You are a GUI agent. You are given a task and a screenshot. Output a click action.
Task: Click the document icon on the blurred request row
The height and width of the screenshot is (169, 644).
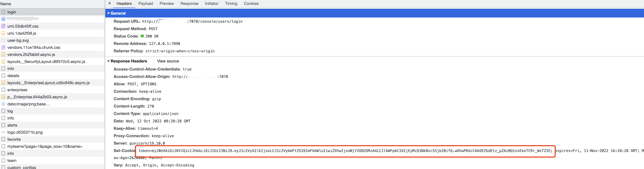[x=4, y=19]
